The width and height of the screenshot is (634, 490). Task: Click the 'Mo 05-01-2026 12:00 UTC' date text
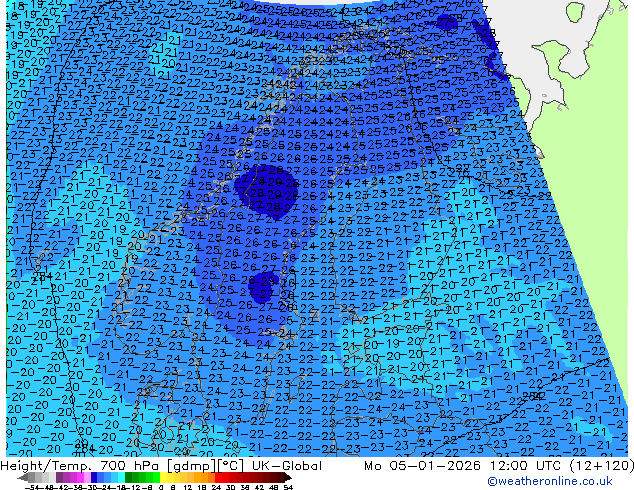[x=462, y=466]
